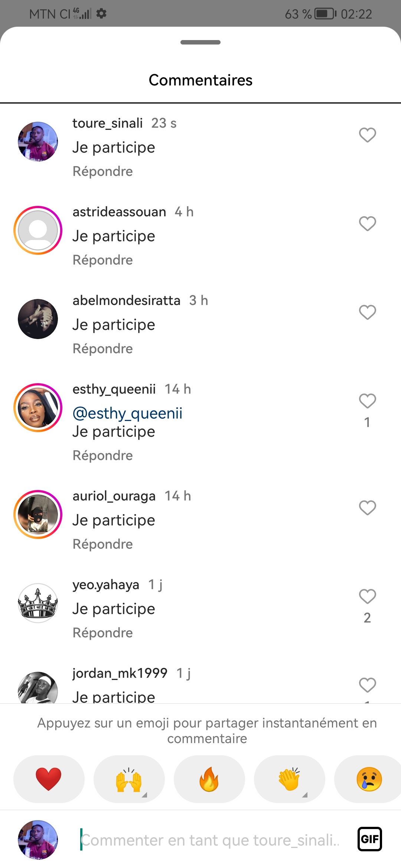This screenshot has height=868, width=401.
Task: Focus the comment input field
Action: [210, 840]
